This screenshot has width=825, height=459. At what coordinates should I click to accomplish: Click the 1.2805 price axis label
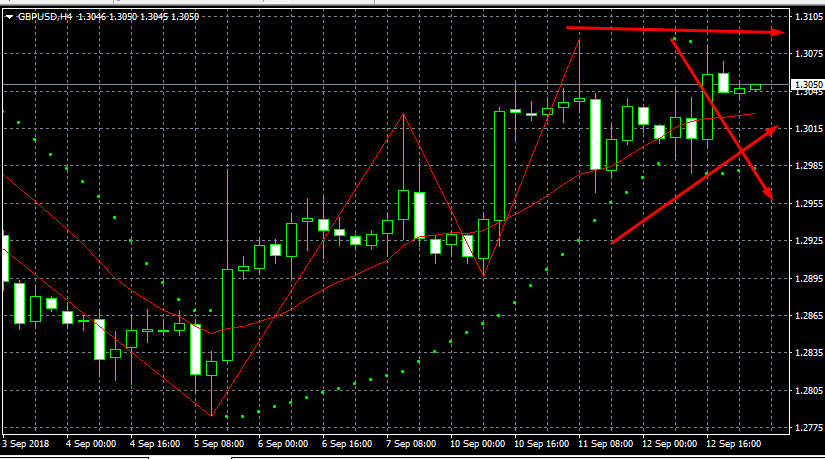[x=809, y=391]
